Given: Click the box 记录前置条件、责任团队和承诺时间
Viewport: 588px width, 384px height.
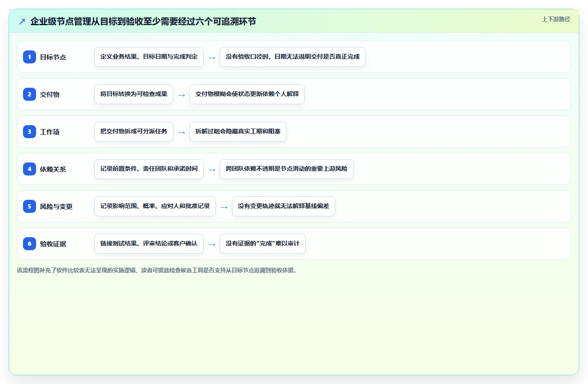Looking at the screenshot, I should tap(149, 169).
